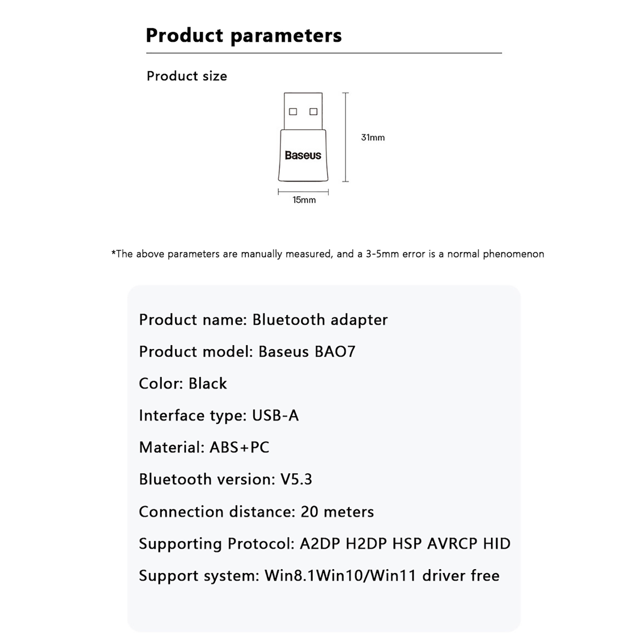Click the Product name: Bluetooth adapter line
The width and height of the screenshot is (644, 644).
pos(263,320)
